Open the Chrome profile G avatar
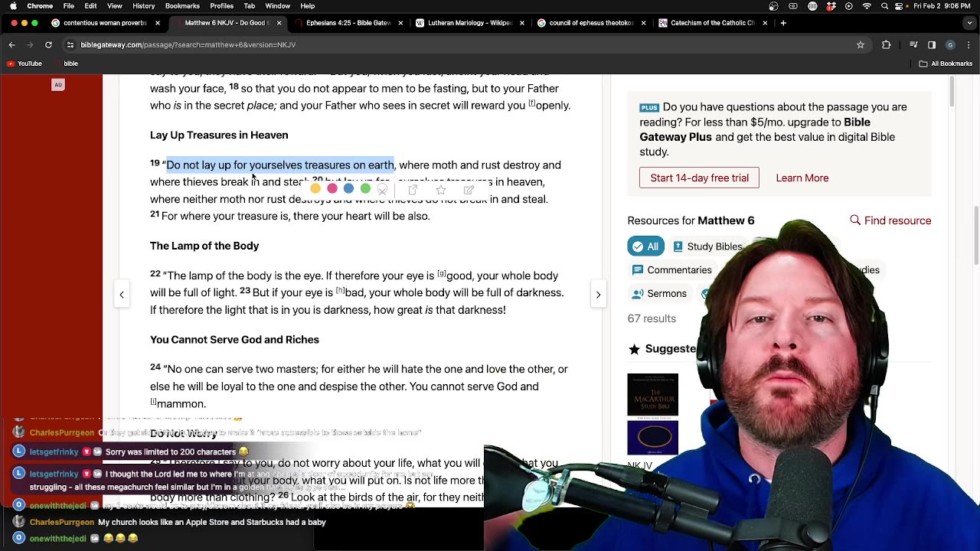 pyautogui.click(x=950, y=45)
